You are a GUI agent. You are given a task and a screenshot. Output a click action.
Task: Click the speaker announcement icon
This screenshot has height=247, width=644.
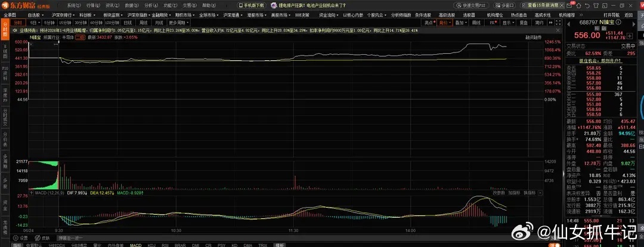pyautogui.click(x=15, y=30)
